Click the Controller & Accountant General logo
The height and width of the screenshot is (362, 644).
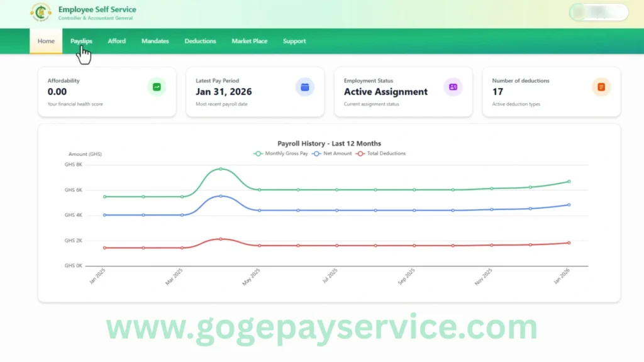tap(41, 13)
